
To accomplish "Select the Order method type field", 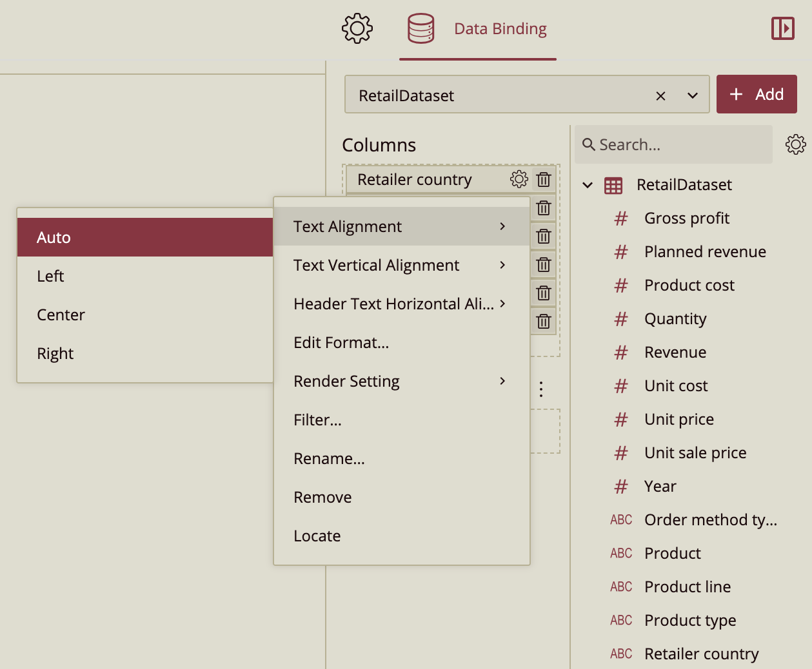I will (711, 520).
